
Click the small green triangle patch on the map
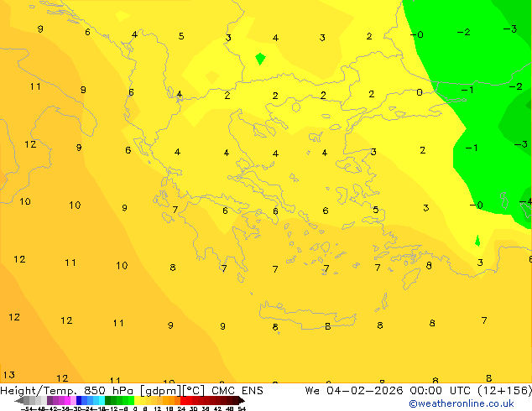tap(477, 241)
